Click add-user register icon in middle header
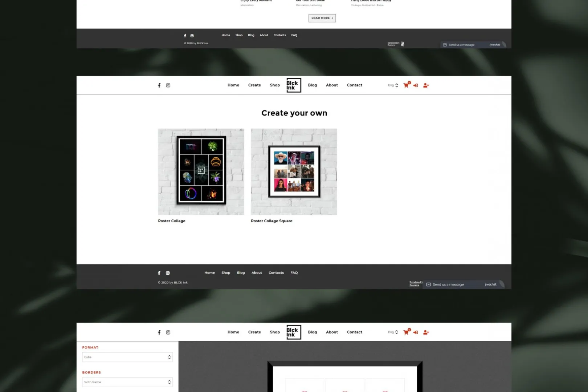 [426, 85]
